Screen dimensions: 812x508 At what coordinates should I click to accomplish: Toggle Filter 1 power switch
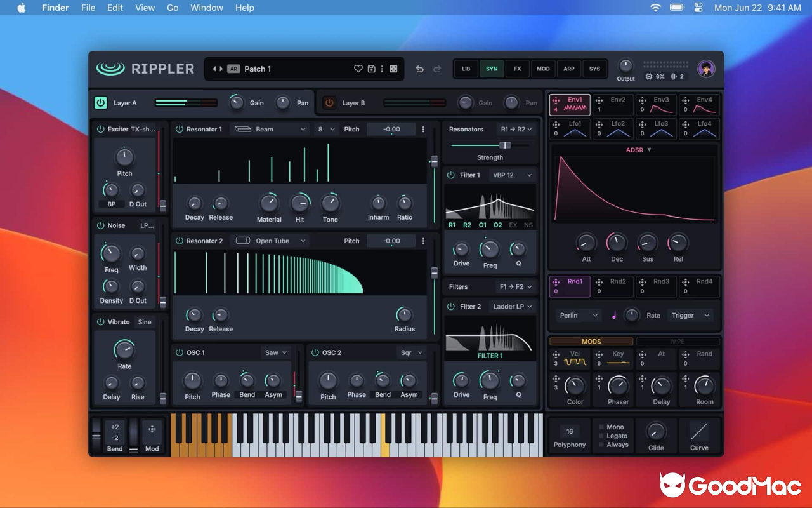(450, 175)
